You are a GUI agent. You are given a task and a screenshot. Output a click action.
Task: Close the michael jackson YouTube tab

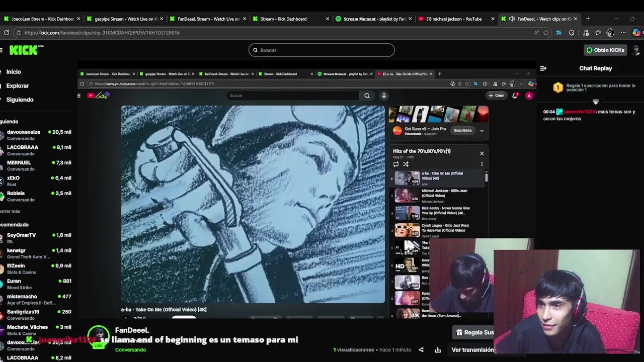coord(493,19)
